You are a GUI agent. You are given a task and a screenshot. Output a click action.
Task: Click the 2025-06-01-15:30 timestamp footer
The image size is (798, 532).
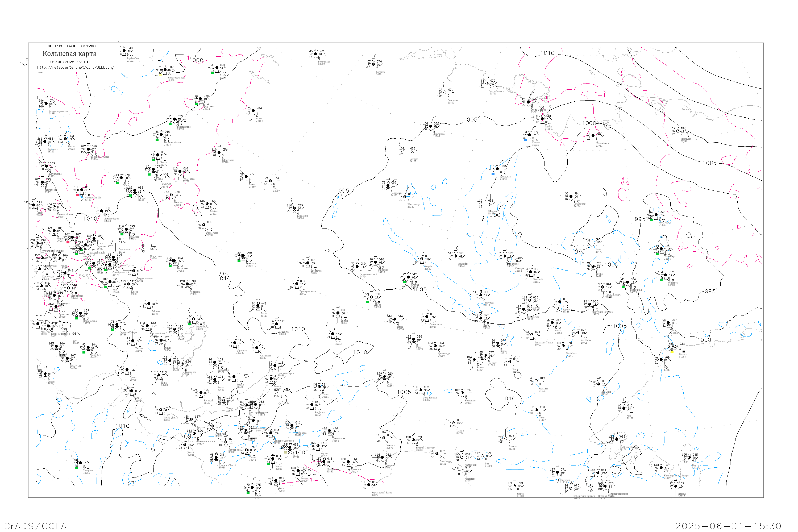[728, 526]
